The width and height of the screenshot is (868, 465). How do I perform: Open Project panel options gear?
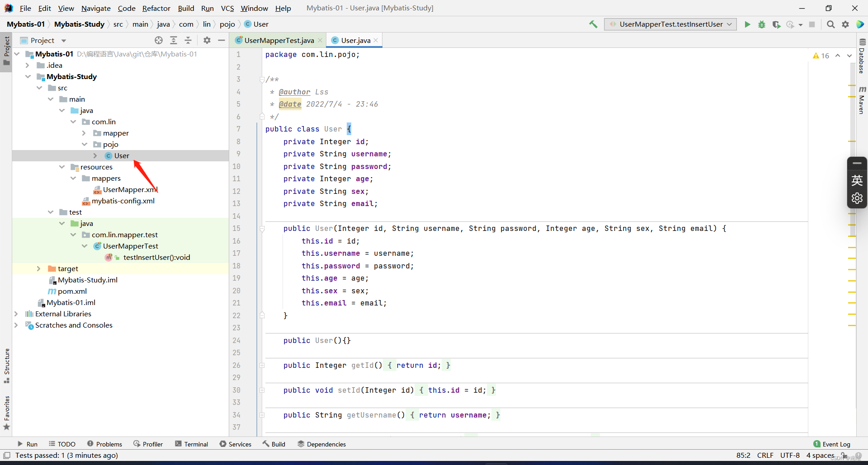(207, 40)
